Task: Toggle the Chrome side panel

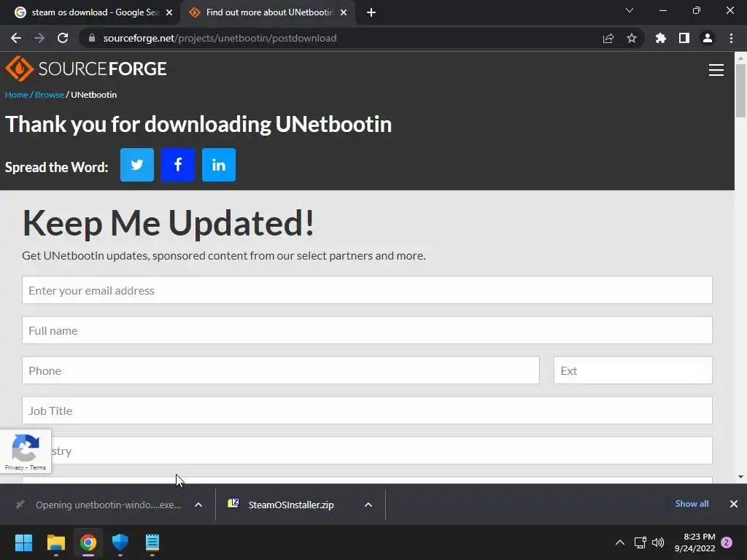Action: click(x=684, y=38)
